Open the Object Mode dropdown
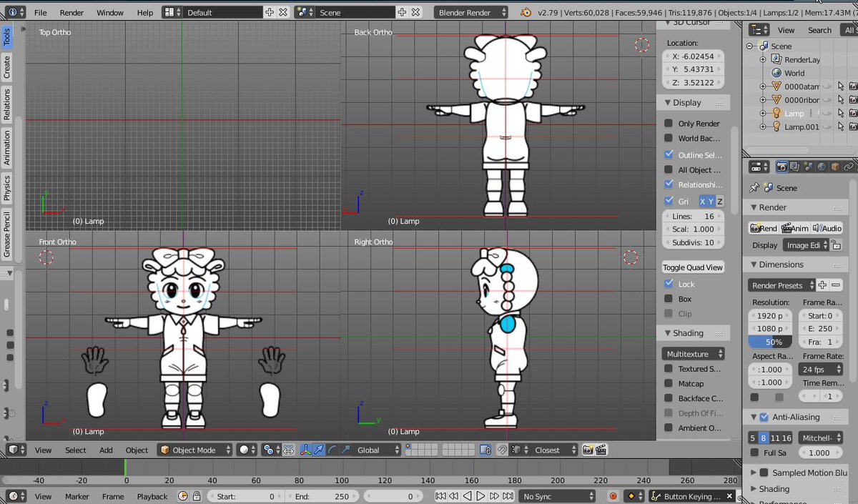This screenshot has width=858, height=504. click(195, 450)
